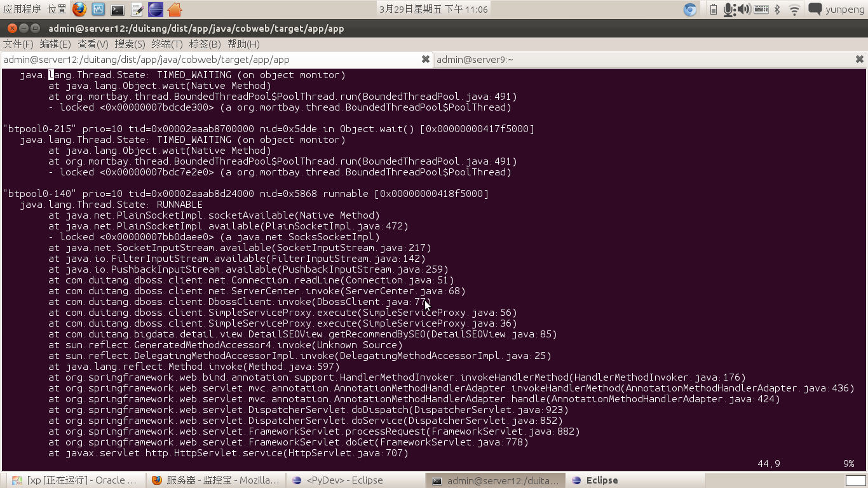Open the system monitor launcher icon

coord(98,9)
